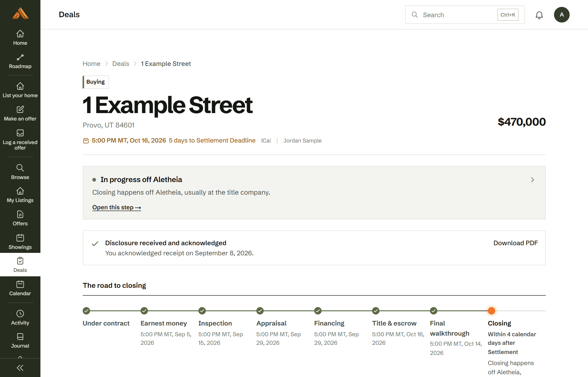This screenshot has height=377, width=588.
Task: Open Showings in sidebar
Action: coord(20,242)
